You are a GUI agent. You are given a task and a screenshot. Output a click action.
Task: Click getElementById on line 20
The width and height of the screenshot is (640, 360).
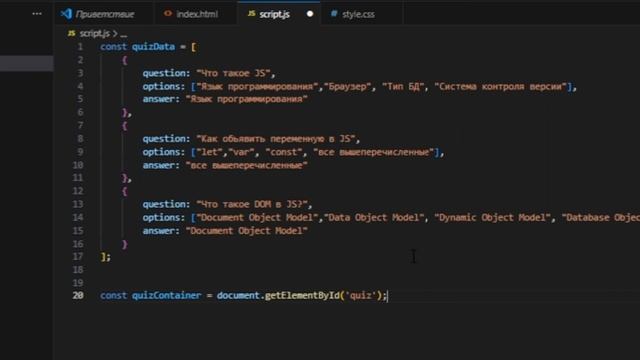[x=302, y=296]
